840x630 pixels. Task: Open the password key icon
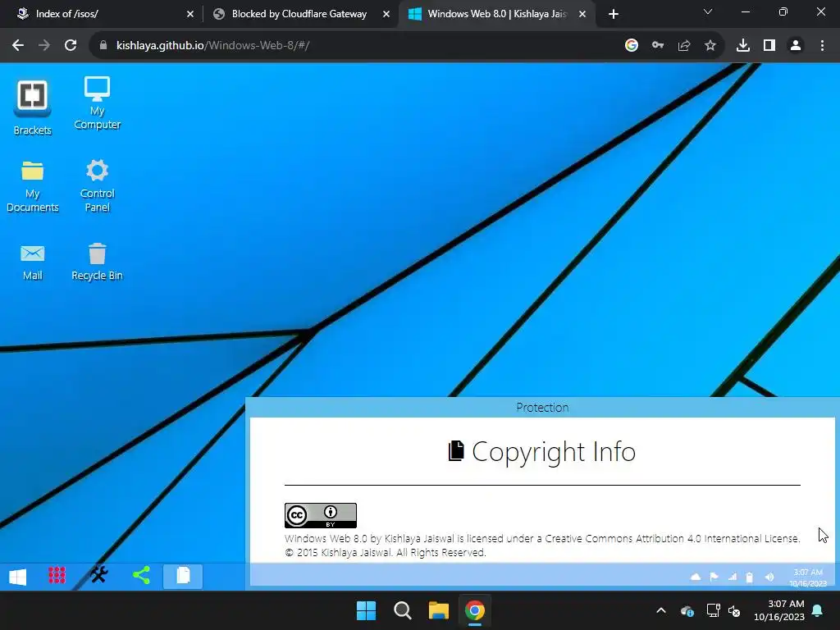658,46
